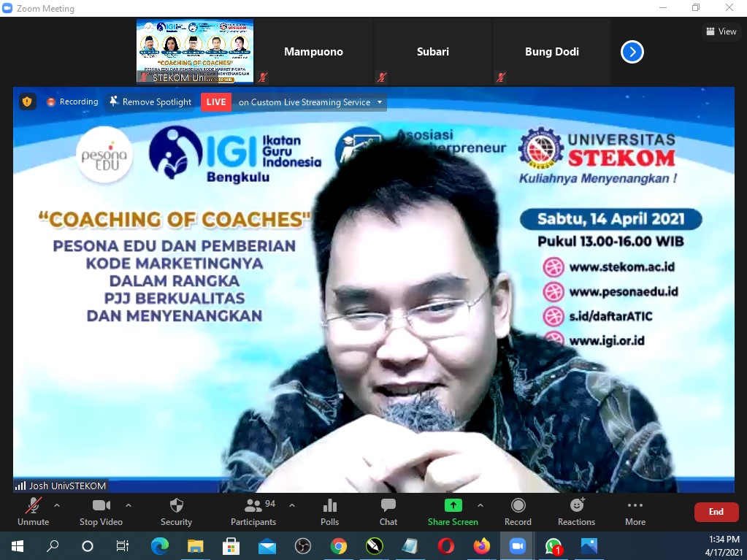Show next participants with blue arrow
The image size is (747, 560).
[632, 52]
